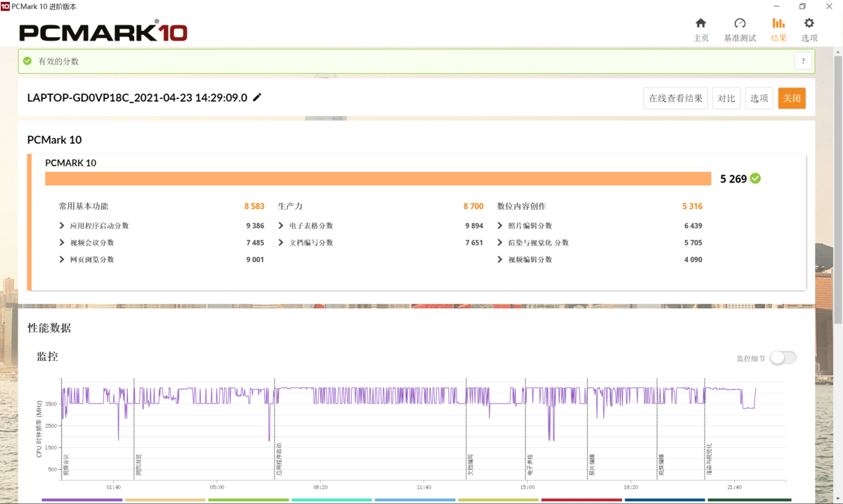Click result name LAPTOP-GD0VP18C_2021-04-23
The width and height of the screenshot is (843, 504).
coord(137,98)
